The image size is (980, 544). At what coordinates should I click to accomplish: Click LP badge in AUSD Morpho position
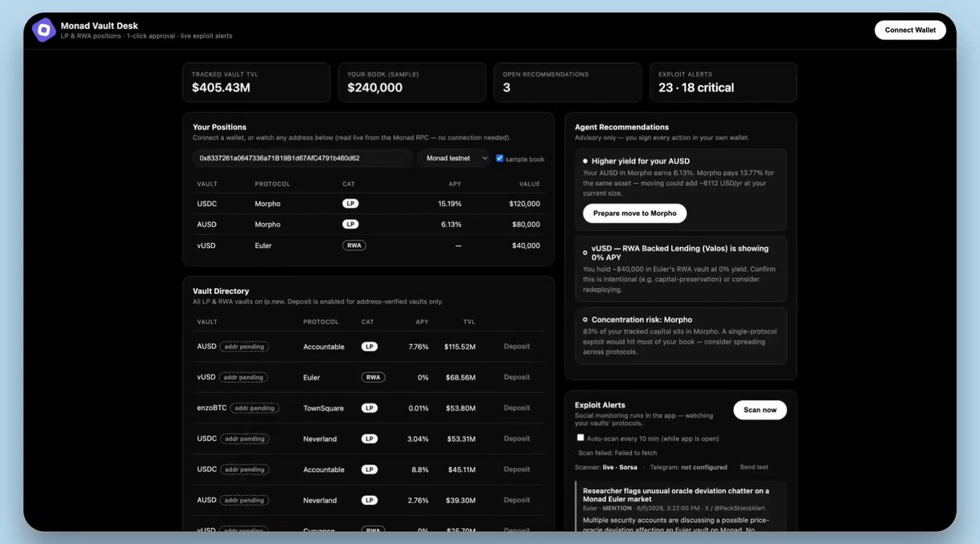coord(350,224)
